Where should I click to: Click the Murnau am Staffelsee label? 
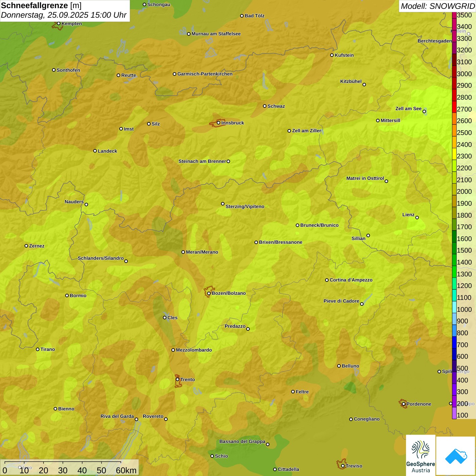click(x=216, y=34)
